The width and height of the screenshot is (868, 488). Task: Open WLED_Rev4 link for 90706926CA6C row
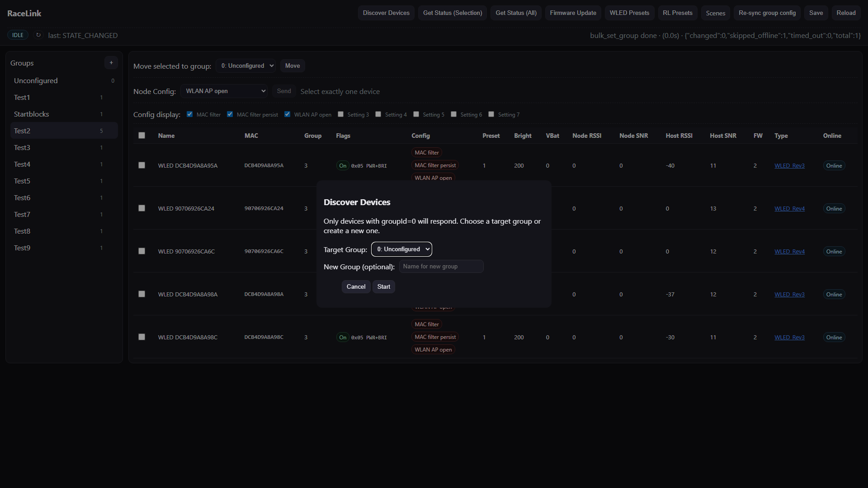click(x=789, y=252)
